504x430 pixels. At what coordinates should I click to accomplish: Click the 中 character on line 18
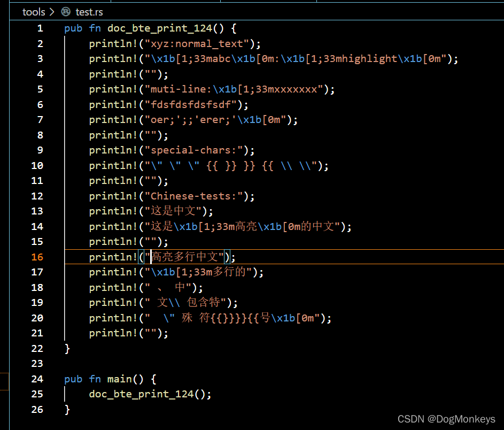[180, 287]
